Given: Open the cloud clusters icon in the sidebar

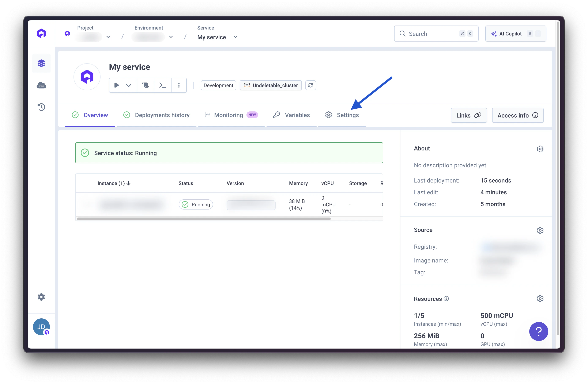Looking at the screenshot, I should [x=41, y=85].
